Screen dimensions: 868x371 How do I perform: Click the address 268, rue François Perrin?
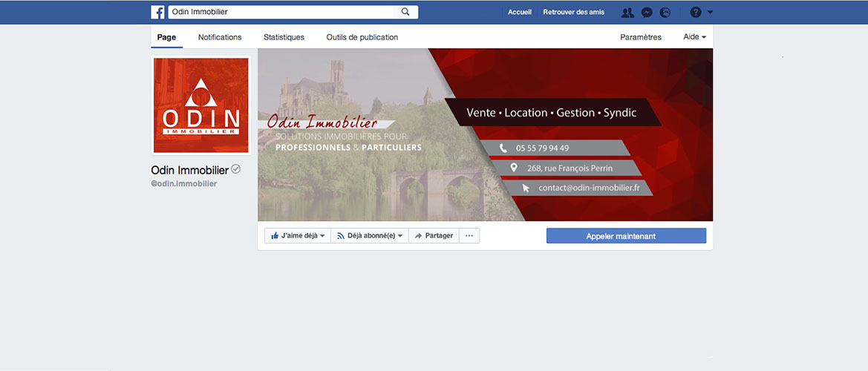click(570, 168)
